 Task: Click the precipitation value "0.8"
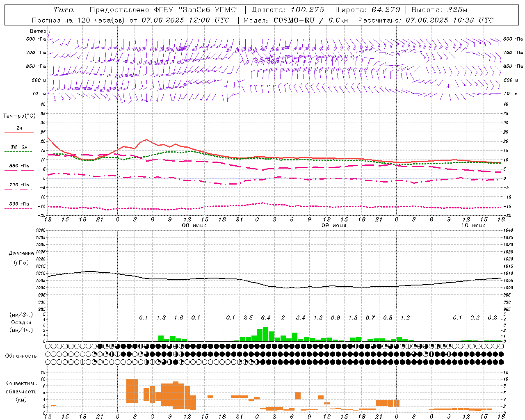(x=388, y=317)
